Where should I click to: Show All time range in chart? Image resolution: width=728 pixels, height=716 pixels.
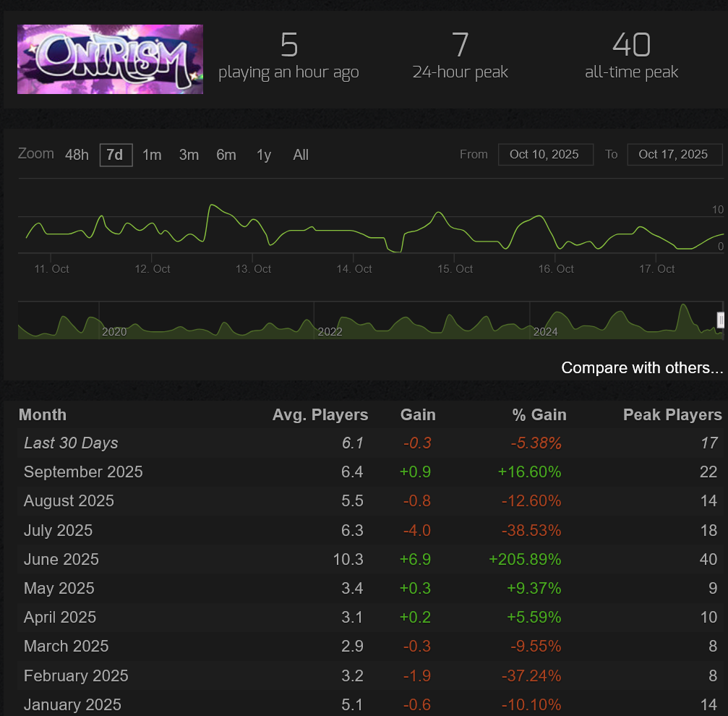click(301, 155)
